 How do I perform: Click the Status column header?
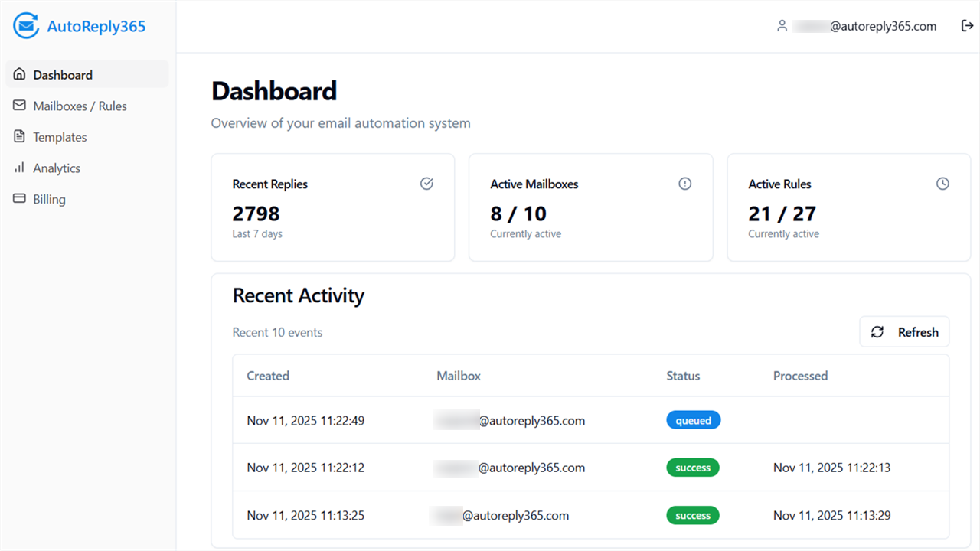(x=683, y=376)
